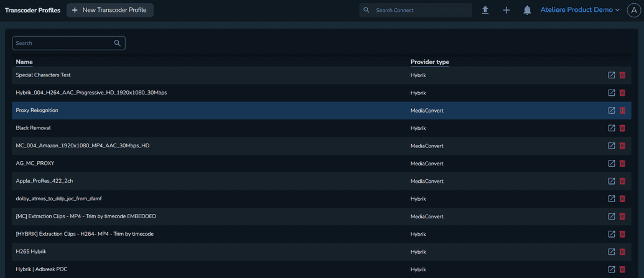Open the Hybrik | Adbreak POC profile icon
This screenshot has height=278, width=644.
pos(612,269)
